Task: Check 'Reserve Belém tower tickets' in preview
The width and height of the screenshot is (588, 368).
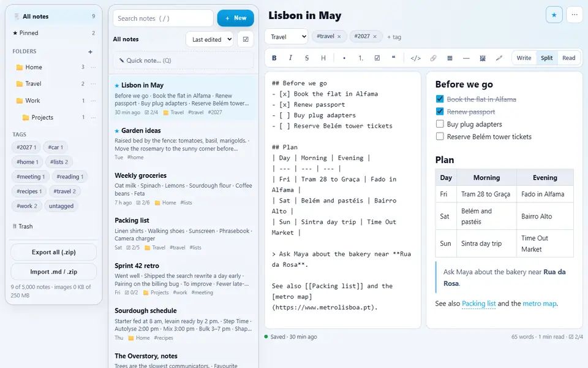Action: tap(440, 136)
